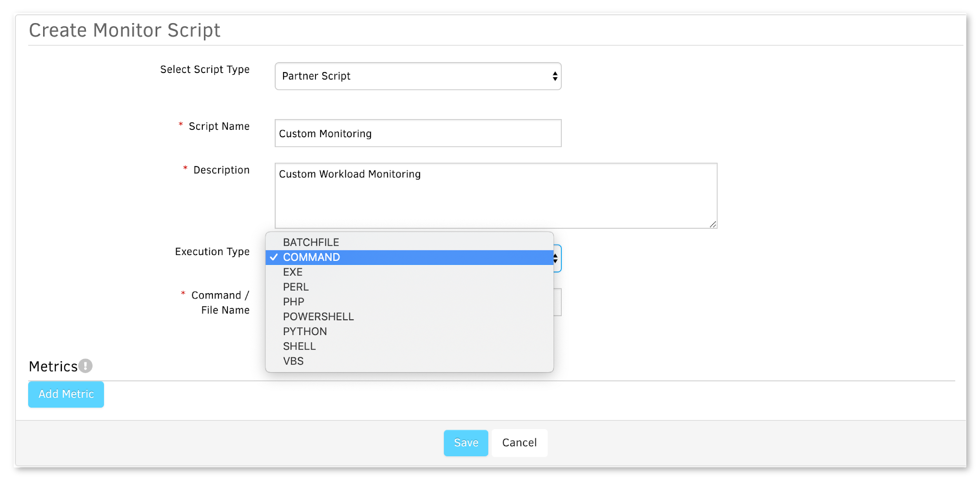Click the Partner Script dropdown arrows

555,76
